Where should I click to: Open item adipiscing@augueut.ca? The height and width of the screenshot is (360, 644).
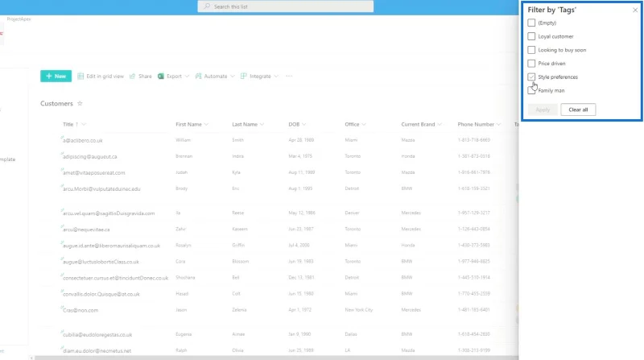[x=90, y=156]
